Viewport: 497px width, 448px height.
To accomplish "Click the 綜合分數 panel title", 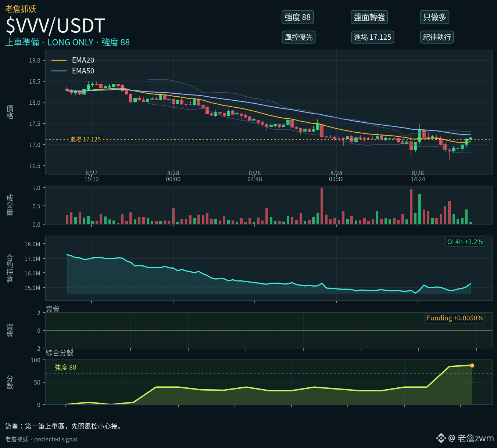I will pos(60,353).
